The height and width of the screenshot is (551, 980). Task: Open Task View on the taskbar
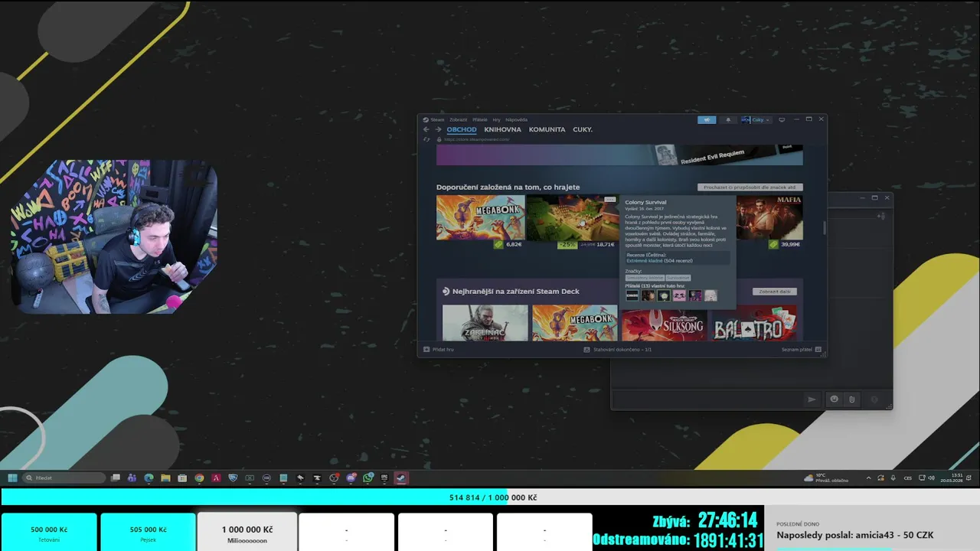[116, 478]
